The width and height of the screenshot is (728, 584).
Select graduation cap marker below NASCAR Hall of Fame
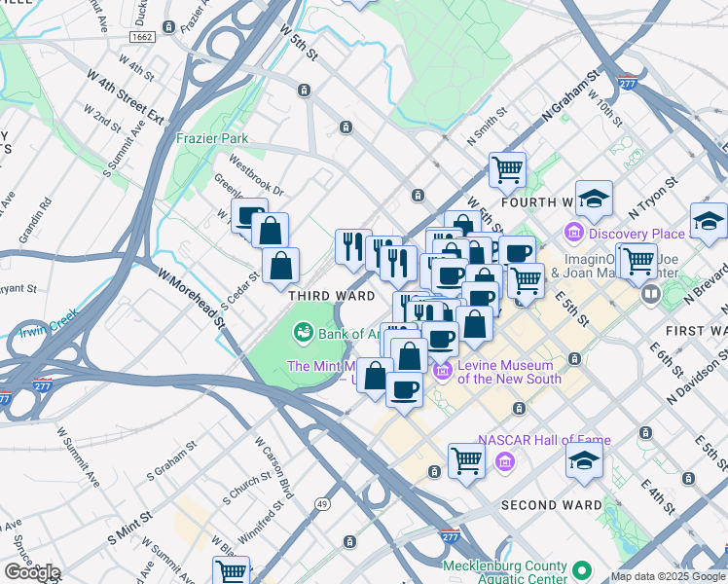coord(585,460)
